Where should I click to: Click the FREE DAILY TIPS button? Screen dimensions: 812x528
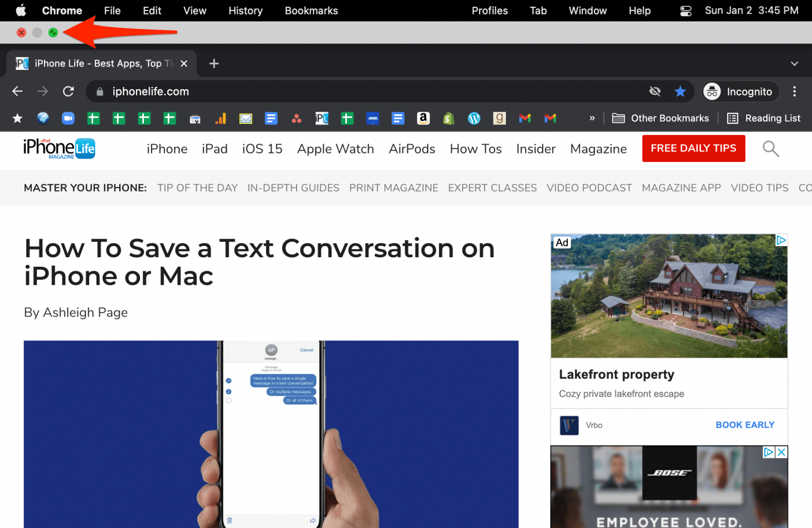(693, 148)
